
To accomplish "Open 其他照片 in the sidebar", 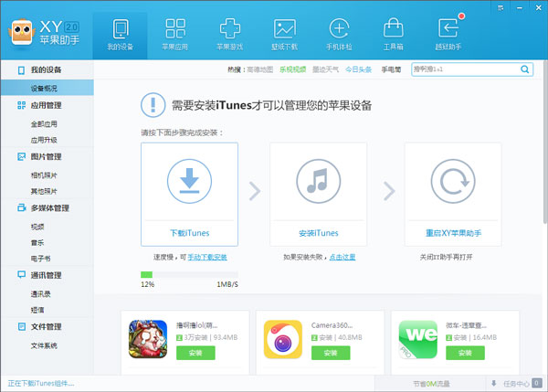I will point(44,191).
